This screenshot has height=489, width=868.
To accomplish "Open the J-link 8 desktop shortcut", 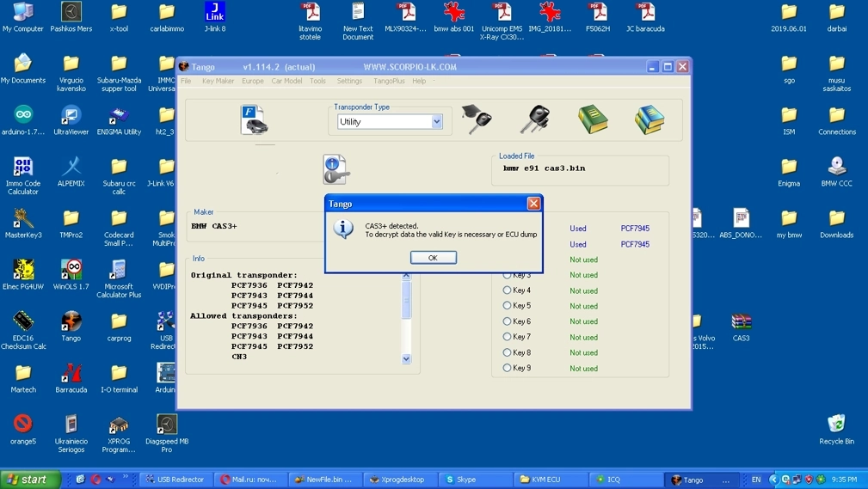I will (x=215, y=17).
